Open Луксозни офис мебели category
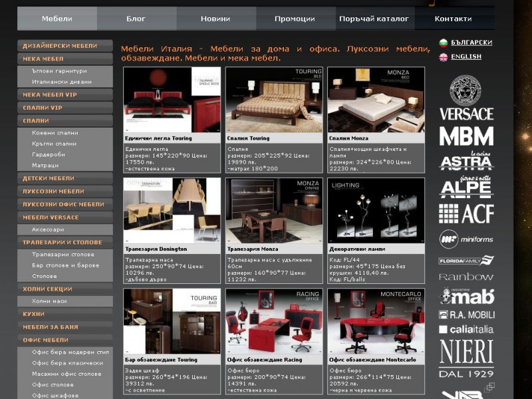The width and height of the screenshot is (532, 399). [x=65, y=204]
